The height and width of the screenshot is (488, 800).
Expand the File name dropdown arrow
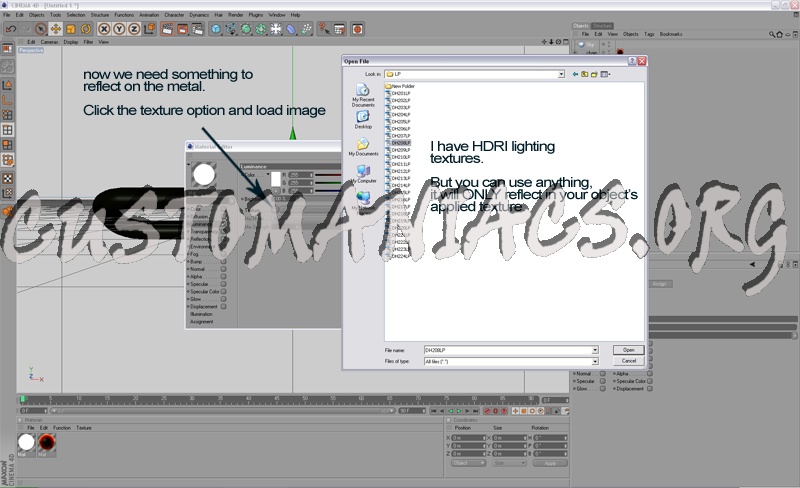(595, 350)
